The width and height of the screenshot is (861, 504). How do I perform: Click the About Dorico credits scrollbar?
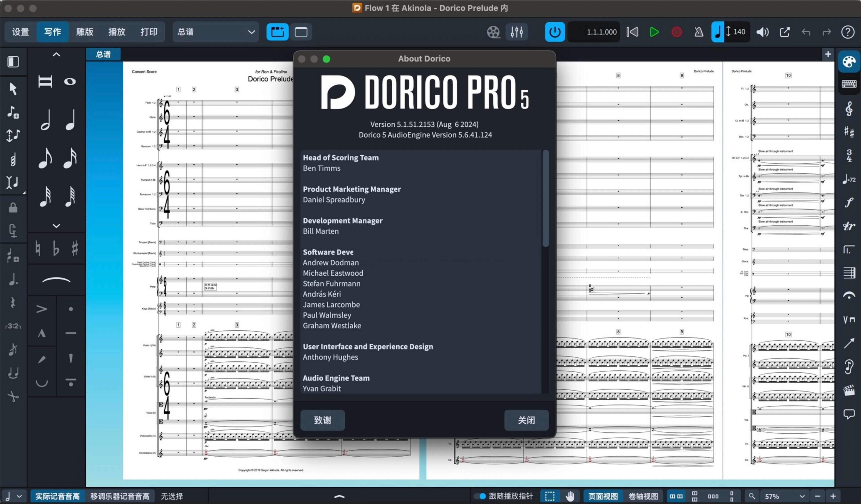pos(546,198)
